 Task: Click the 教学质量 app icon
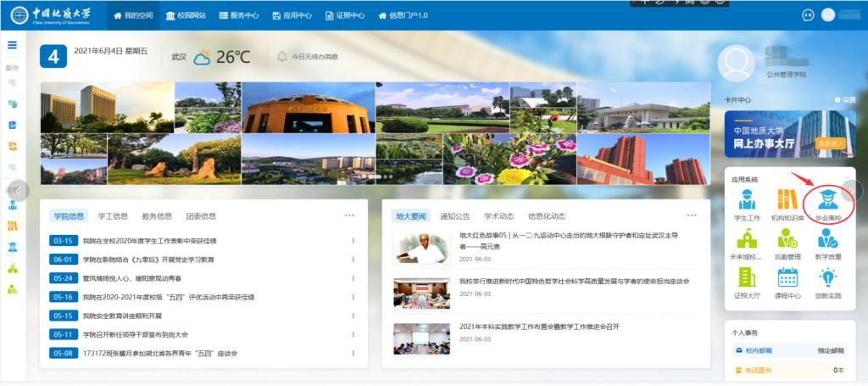coord(827,238)
